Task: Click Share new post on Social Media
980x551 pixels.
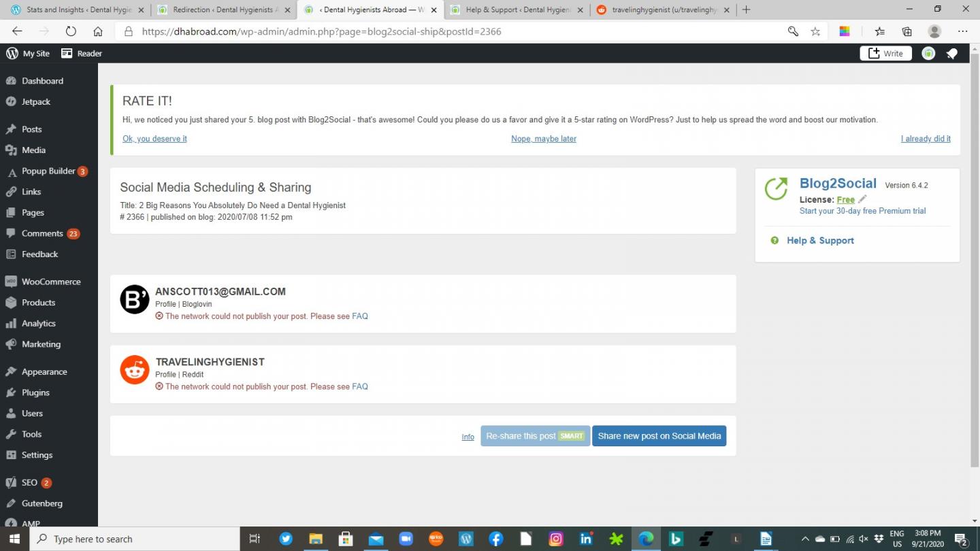Action: 659,436
